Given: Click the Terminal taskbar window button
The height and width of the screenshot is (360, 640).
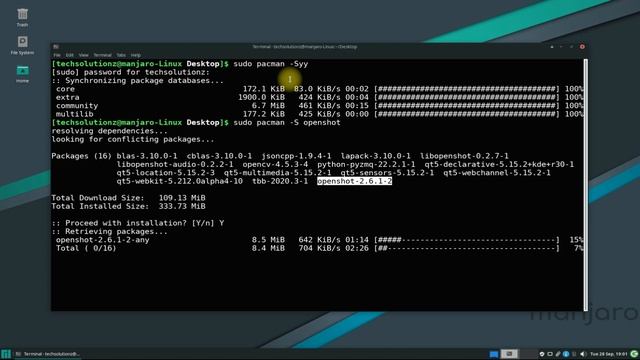Looking at the screenshot, I should click(x=48, y=354).
